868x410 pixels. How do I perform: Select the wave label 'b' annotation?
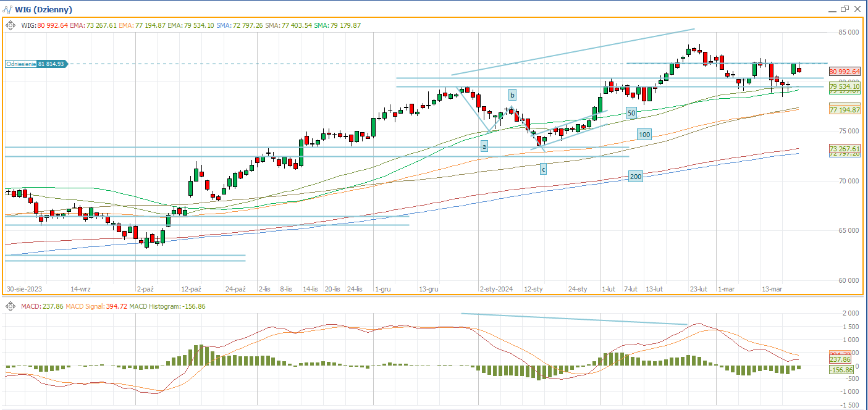512,94
